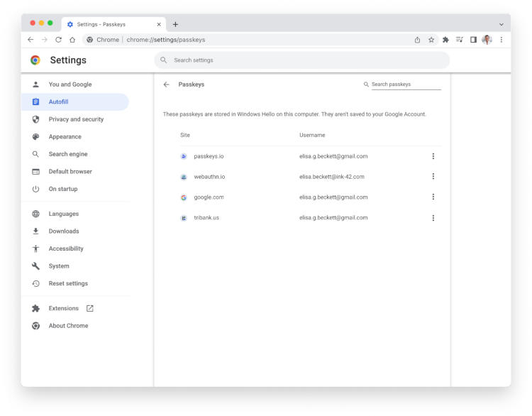This screenshot has height=416, width=532.
Task: Toggle the side panel icon
Action: [x=473, y=40]
